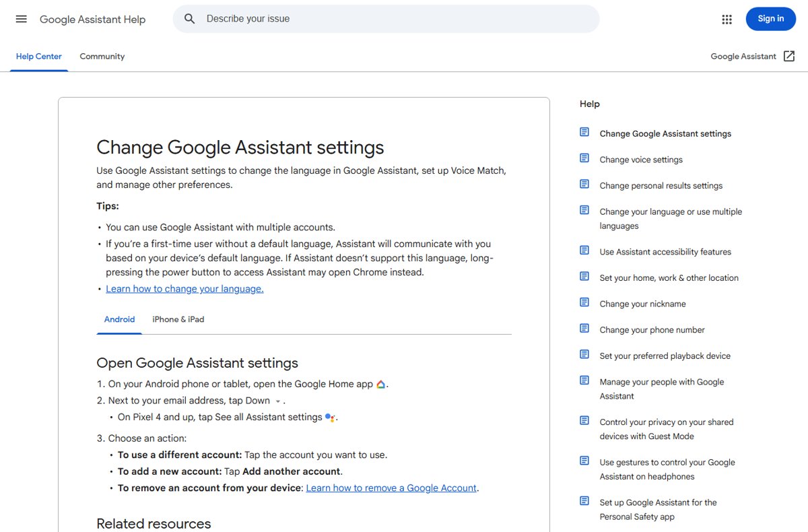Switch to the Help Center tab
This screenshot has height=532, width=808.
[38, 57]
